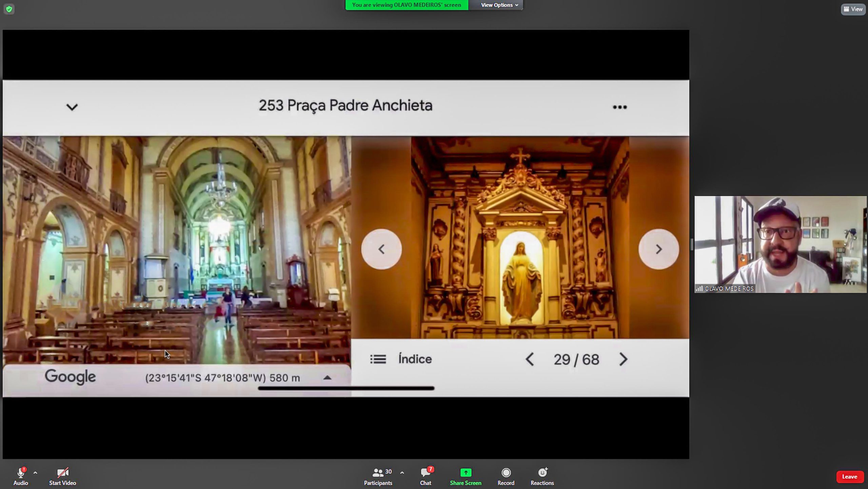Click the Participants icon
The width and height of the screenshot is (868, 489).
378,472
